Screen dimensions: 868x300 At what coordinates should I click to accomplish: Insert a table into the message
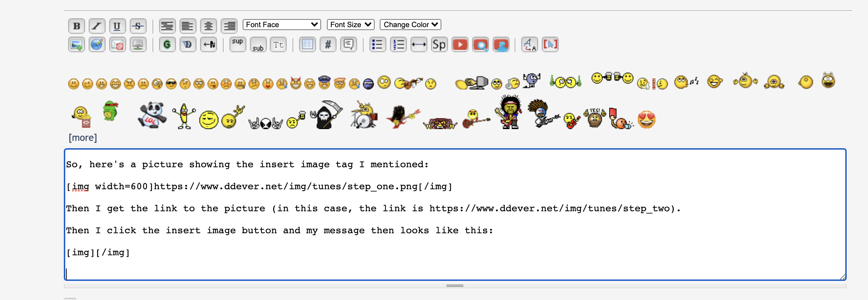[x=307, y=45]
